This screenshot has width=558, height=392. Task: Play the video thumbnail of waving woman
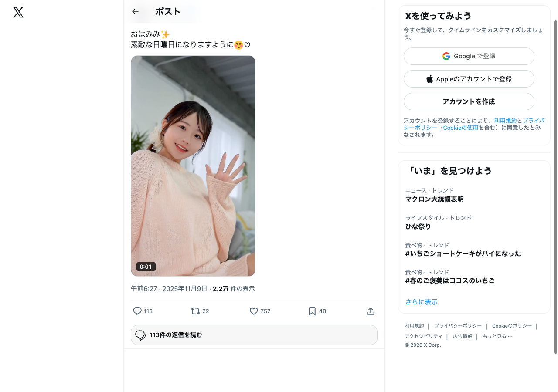193,166
